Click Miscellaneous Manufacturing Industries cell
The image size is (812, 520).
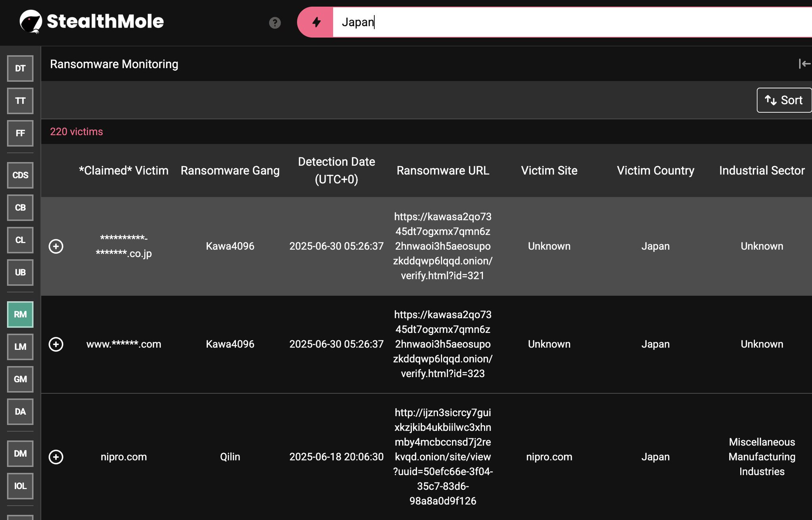(x=762, y=457)
